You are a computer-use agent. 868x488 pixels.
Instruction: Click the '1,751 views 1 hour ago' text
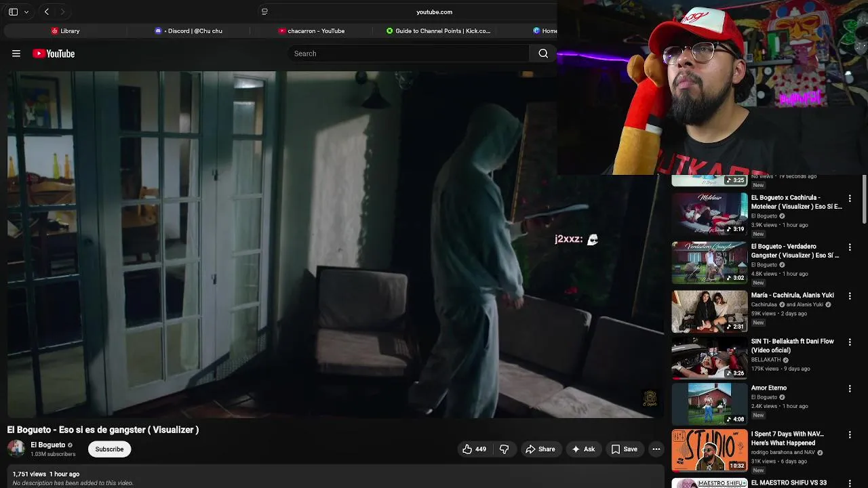click(x=45, y=474)
